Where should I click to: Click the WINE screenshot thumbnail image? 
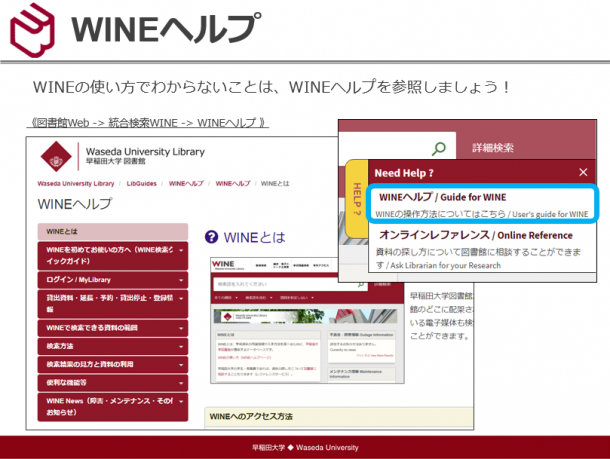[307, 320]
